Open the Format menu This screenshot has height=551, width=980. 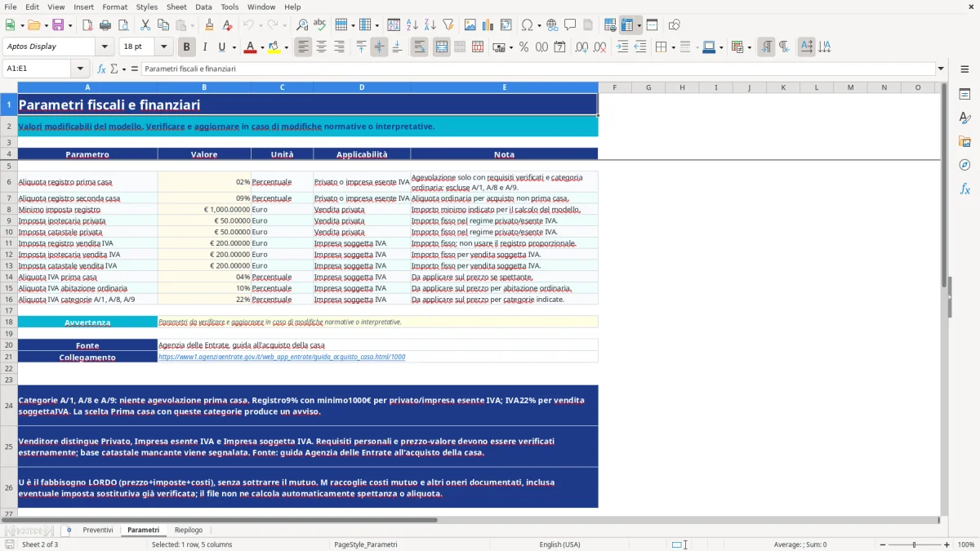point(114,7)
